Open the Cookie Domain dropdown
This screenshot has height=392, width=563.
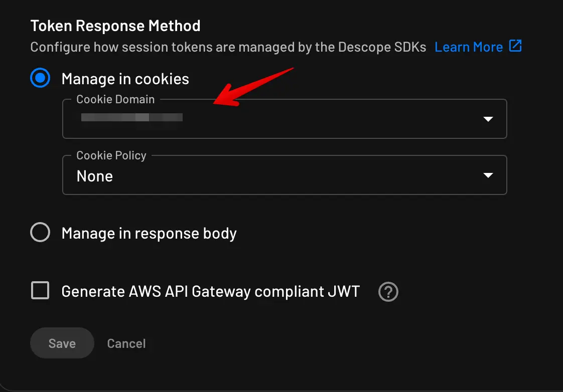[x=285, y=119]
